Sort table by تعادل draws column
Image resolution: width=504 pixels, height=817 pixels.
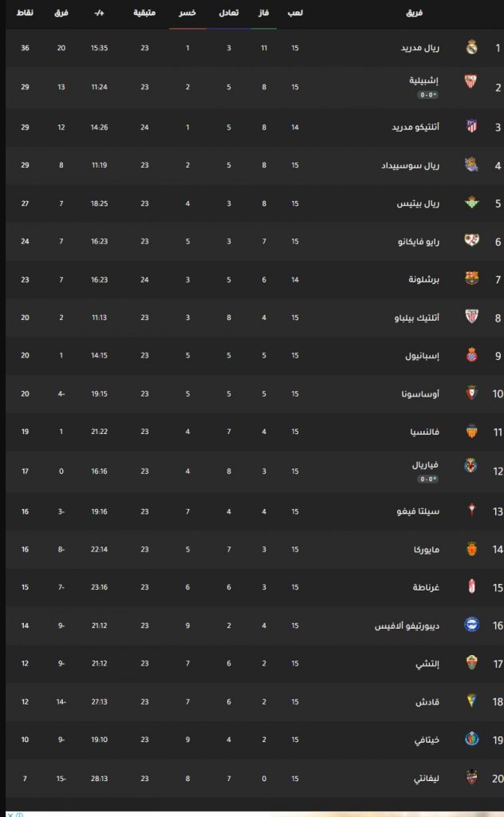click(229, 13)
